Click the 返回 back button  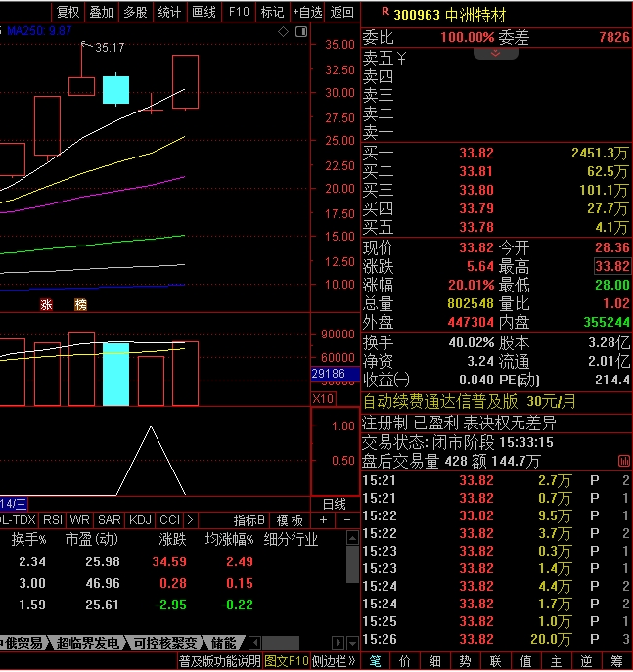[342, 12]
